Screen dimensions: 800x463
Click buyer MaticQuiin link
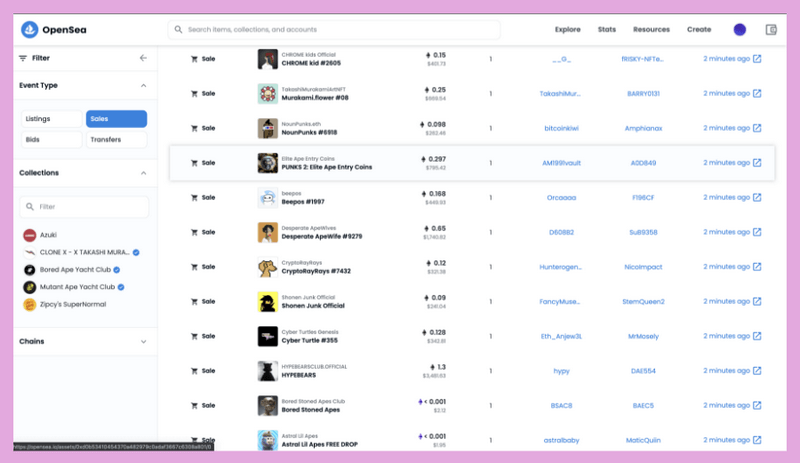643,440
